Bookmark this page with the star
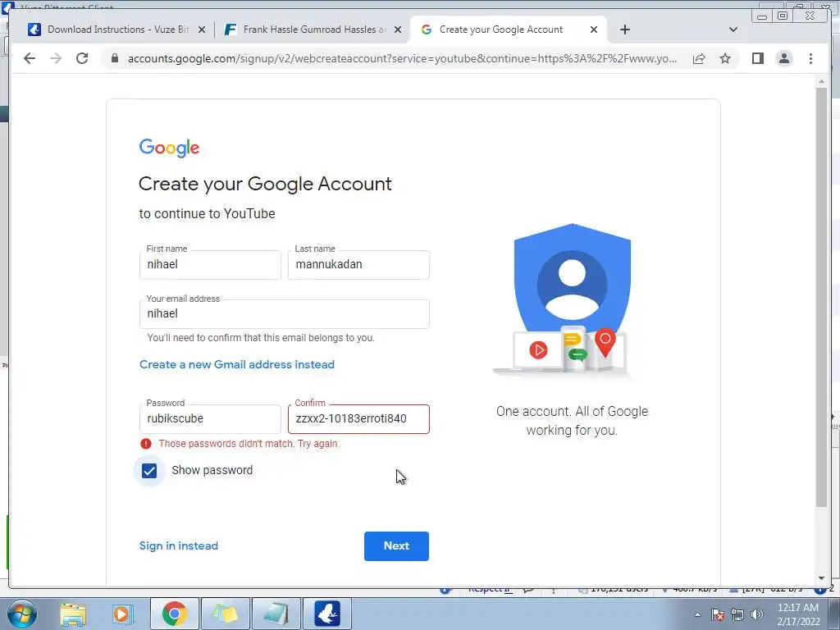Viewport: 840px width, 630px height. tap(725, 58)
